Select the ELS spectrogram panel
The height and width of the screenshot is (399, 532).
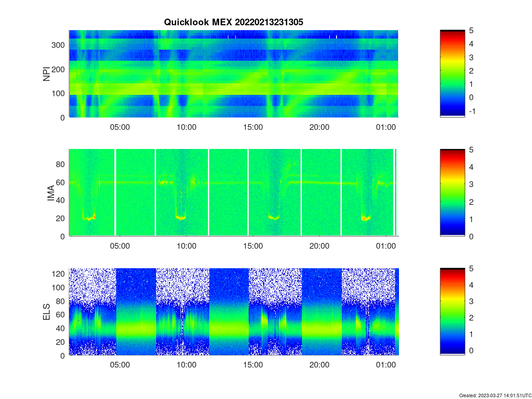click(x=234, y=312)
